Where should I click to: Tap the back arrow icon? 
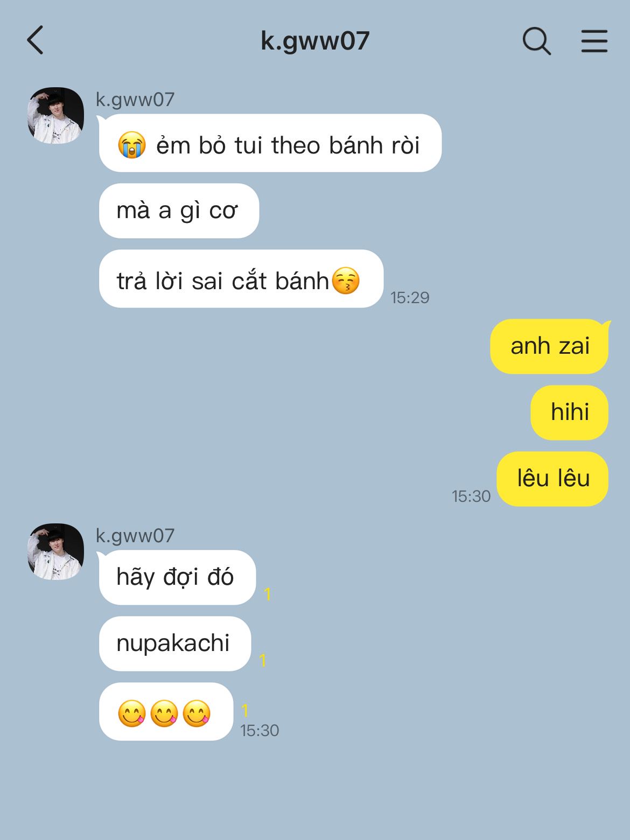35,40
